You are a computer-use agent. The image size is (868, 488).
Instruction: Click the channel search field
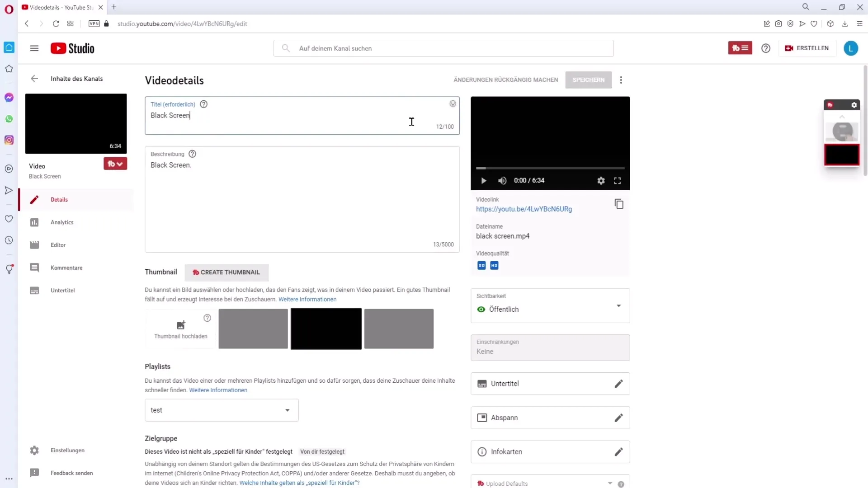[443, 48]
